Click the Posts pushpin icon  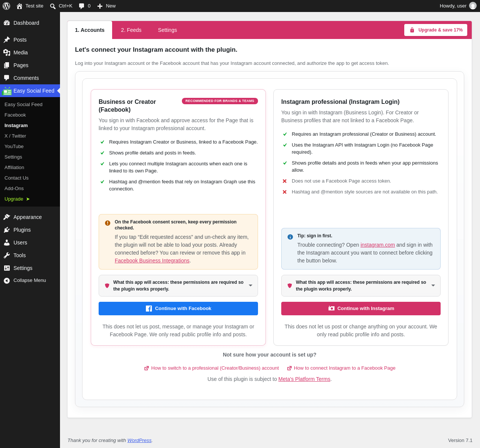click(x=7, y=40)
